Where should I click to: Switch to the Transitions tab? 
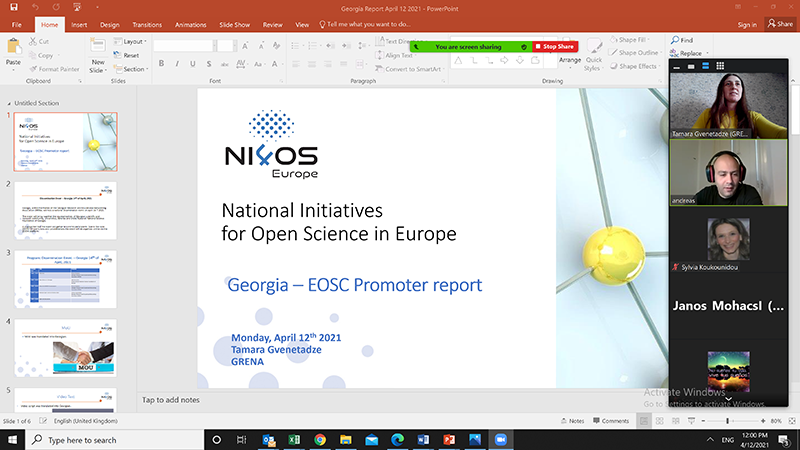point(147,24)
